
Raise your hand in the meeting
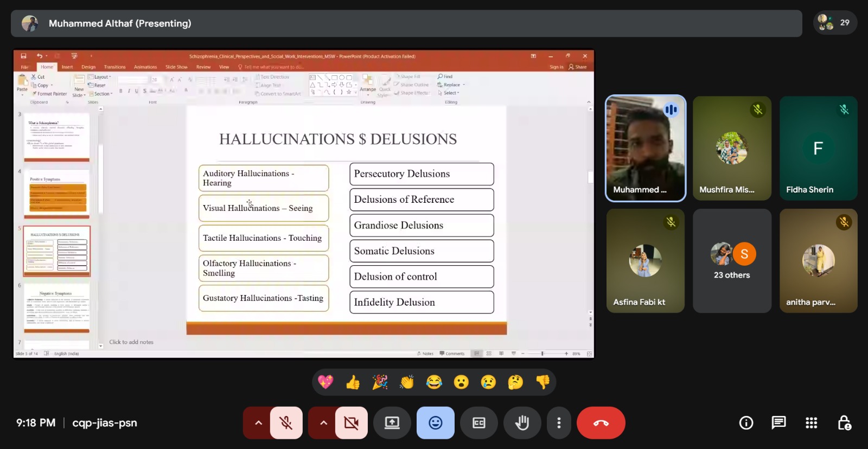pyautogui.click(x=522, y=423)
